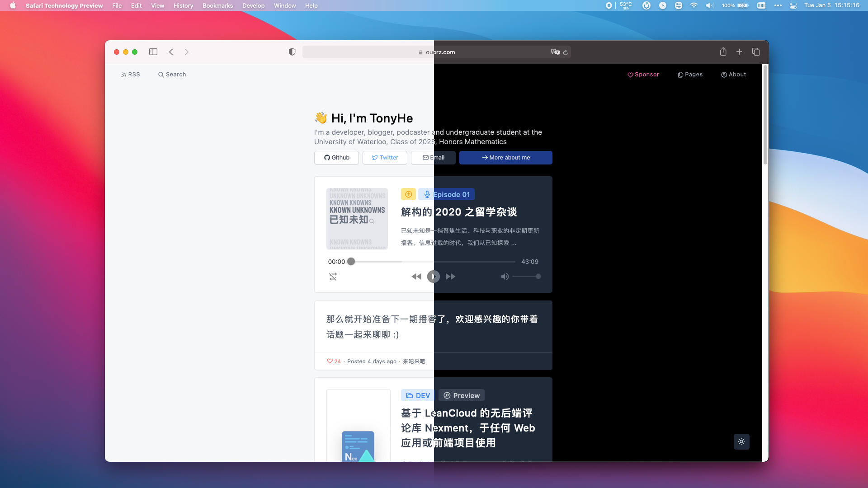The height and width of the screenshot is (488, 868).
Task: Open the Bookmarks menu
Action: click(217, 5)
